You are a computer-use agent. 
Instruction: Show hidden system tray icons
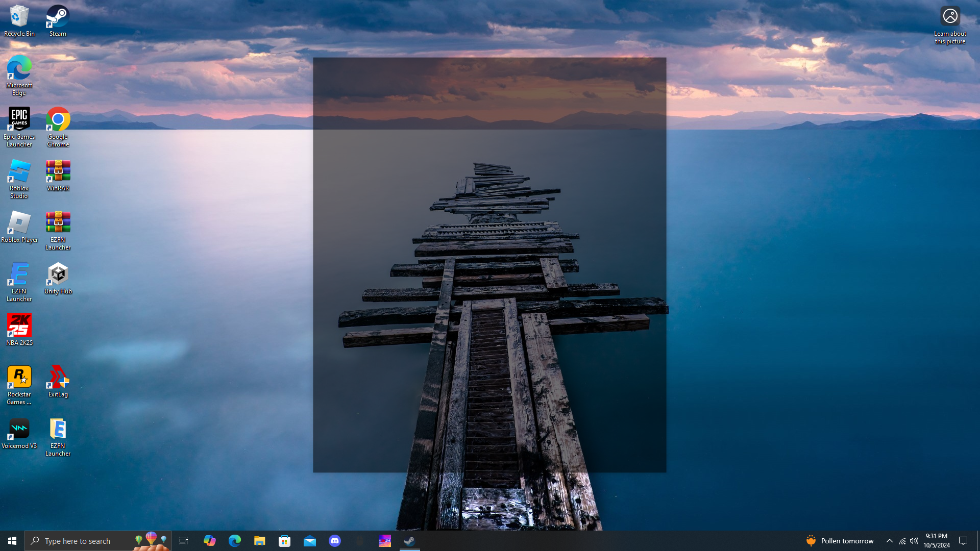[x=889, y=541]
